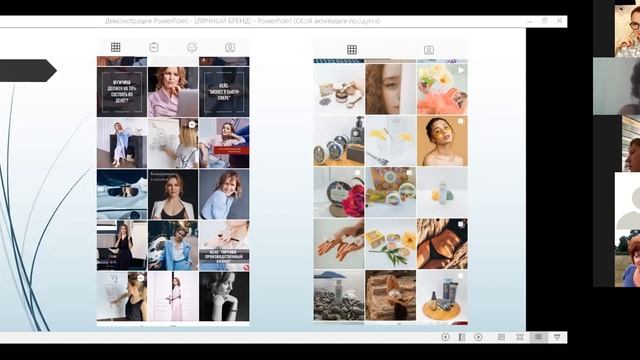
Task: Go to previous slide with left arrow
Action: (445, 337)
